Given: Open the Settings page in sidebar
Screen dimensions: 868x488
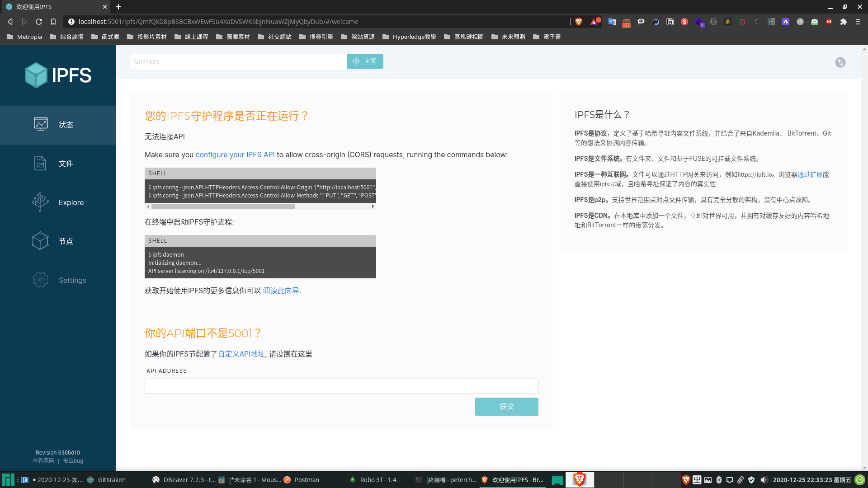Looking at the screenshot, I should click(x=58, y=280).
